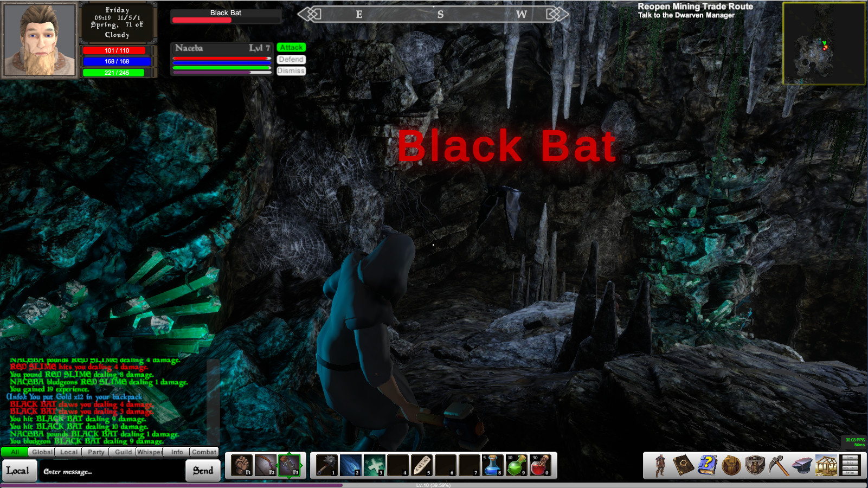Toggle the Info chat filter

tap(175, 452)
